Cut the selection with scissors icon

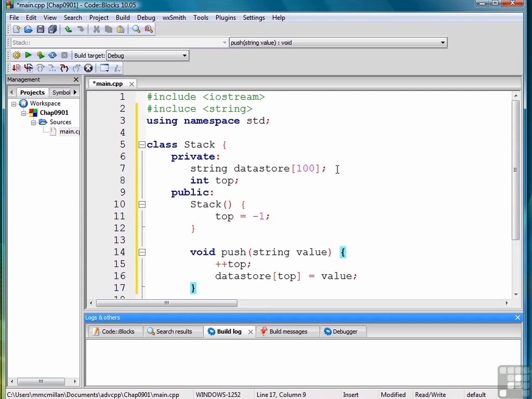96,29
